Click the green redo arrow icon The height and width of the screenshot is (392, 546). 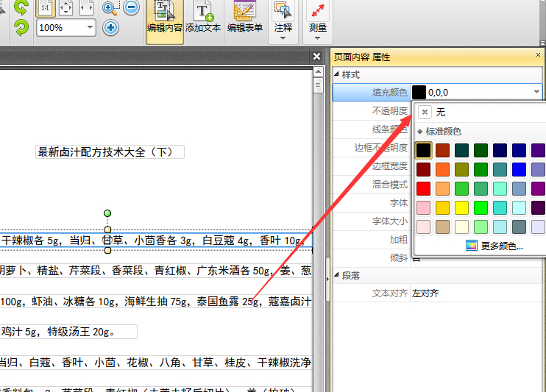click(21, 27)
